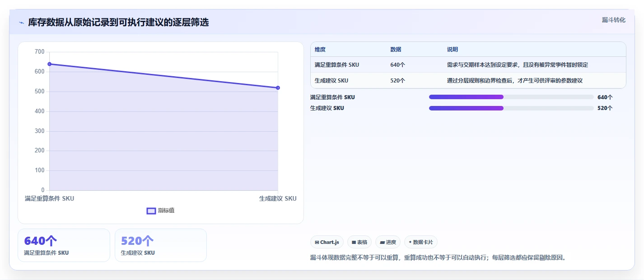
Task: Click the 满足重算条件 SKU x-axis label
Action: tap(49, 198)
